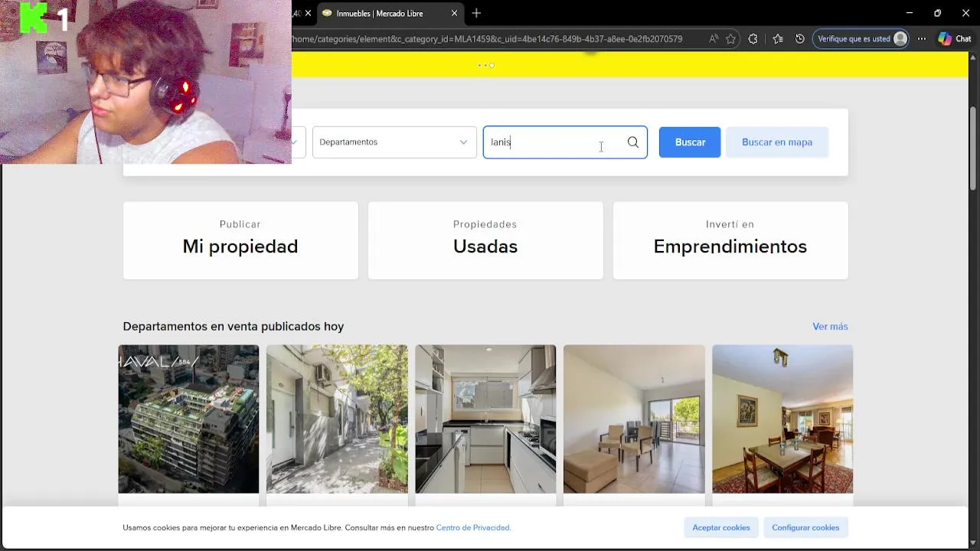This screenshot has height=551, width=980.
Task: Minimize the browser window
Action: click(x=910, y=13)
